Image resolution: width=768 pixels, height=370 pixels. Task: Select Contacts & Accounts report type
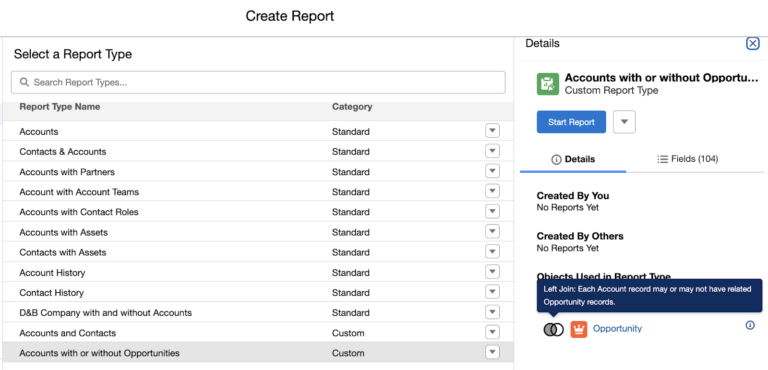click(x=63, y=152)
